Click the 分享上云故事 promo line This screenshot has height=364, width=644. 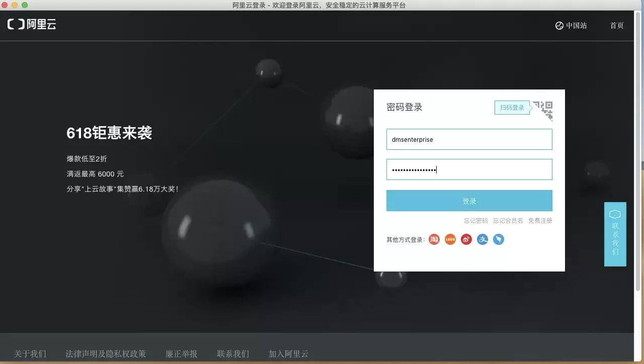coord(123,190)
